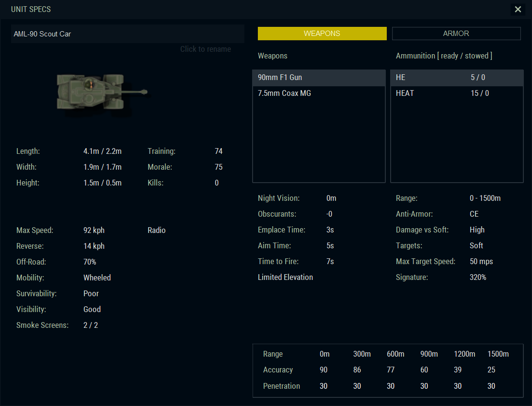Click the Survivability value Poor
Image resolution: width=532 pixels, height=406 pixels.
coord(91,294)
